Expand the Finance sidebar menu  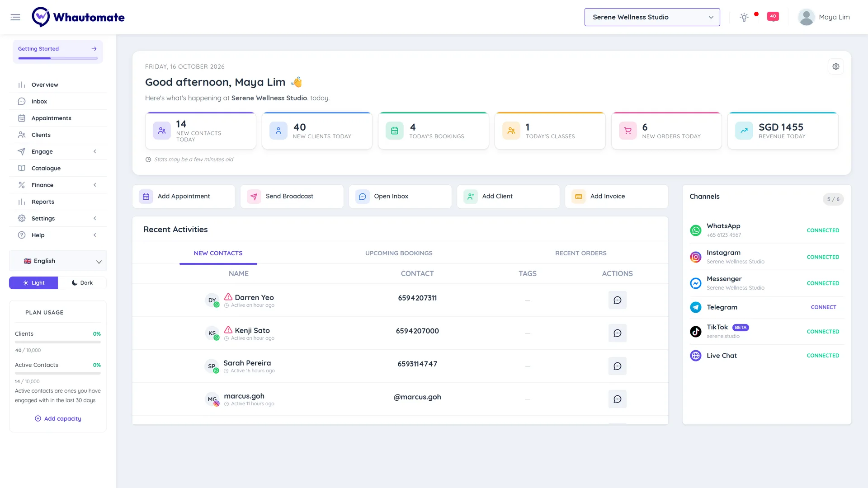tap(58, 185)
